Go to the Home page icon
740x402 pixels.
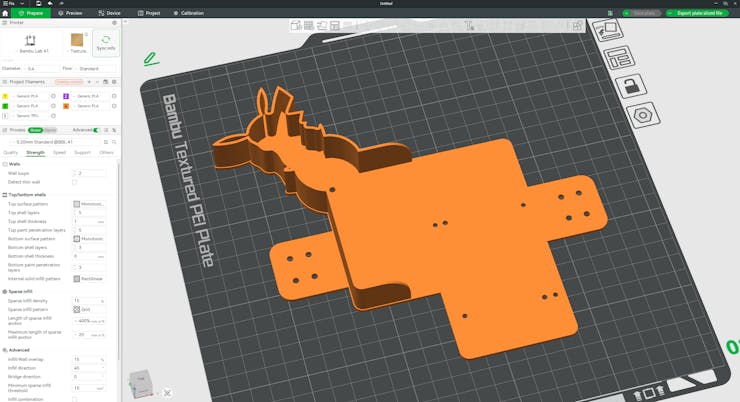coord(5,13)
